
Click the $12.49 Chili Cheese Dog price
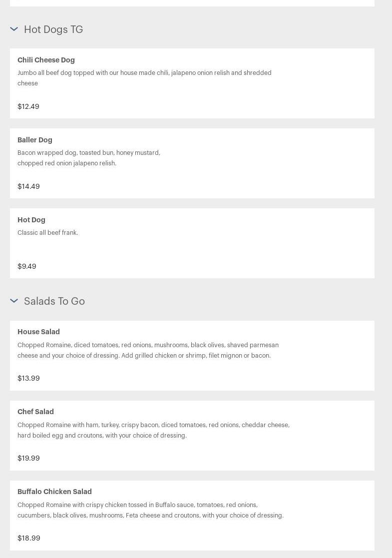[x=28, y=106]
